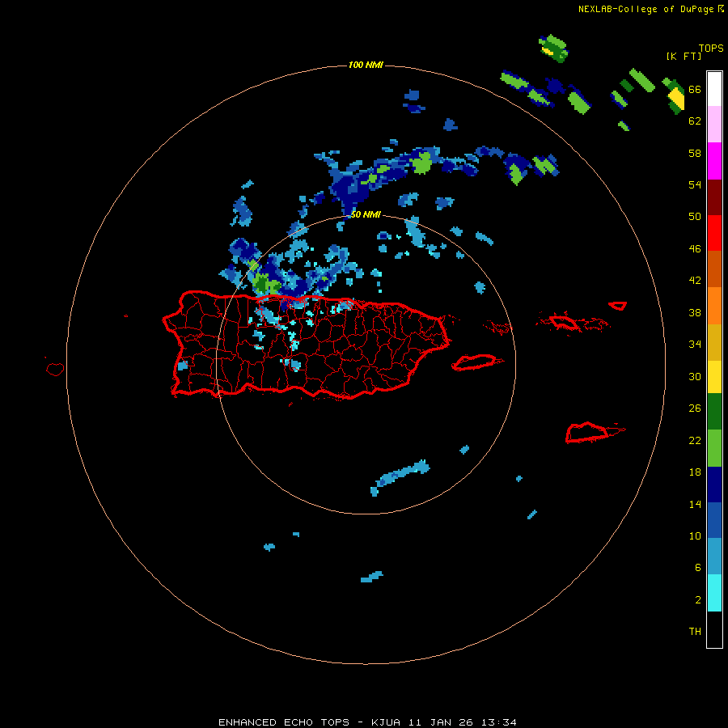Click the 26 legend value

click(695, 408)
